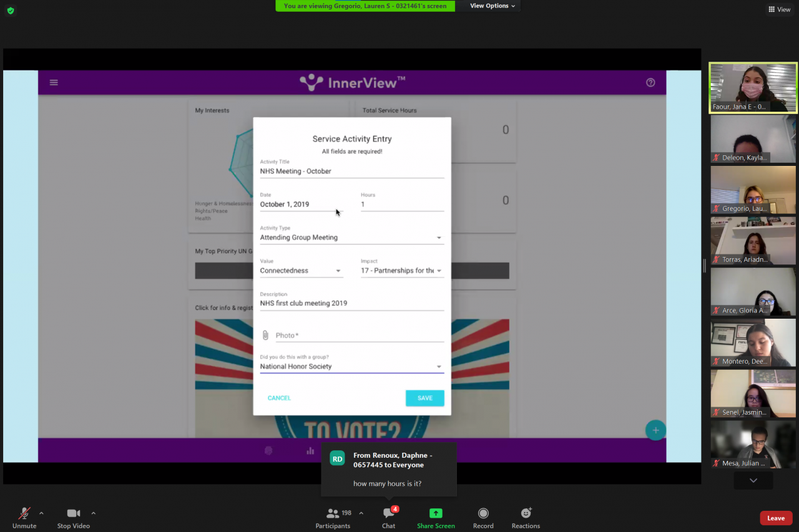
Task: Click the InnerView help question mark icon
Action: point(650,82)
